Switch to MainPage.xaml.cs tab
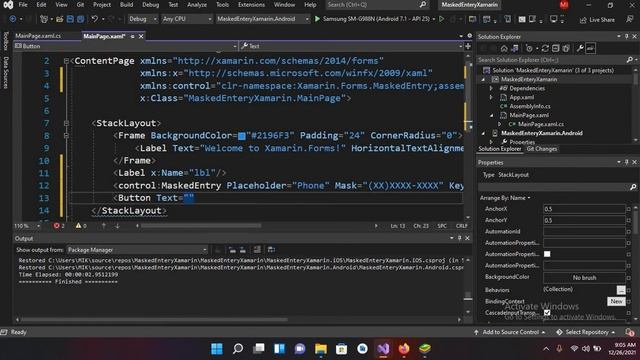Image resolution: width=640 pixels, height=360 pixels. coord(38,36)
